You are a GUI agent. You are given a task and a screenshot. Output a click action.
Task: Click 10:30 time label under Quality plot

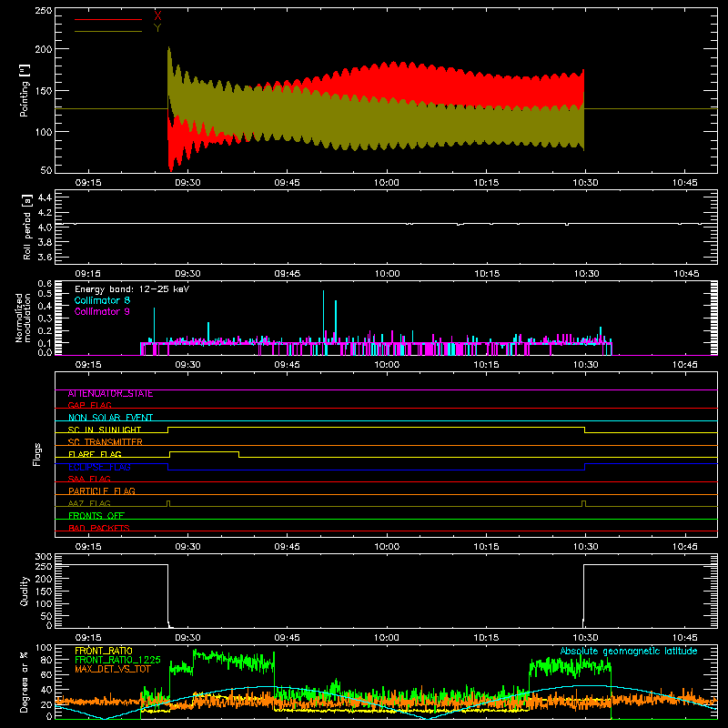585,638
